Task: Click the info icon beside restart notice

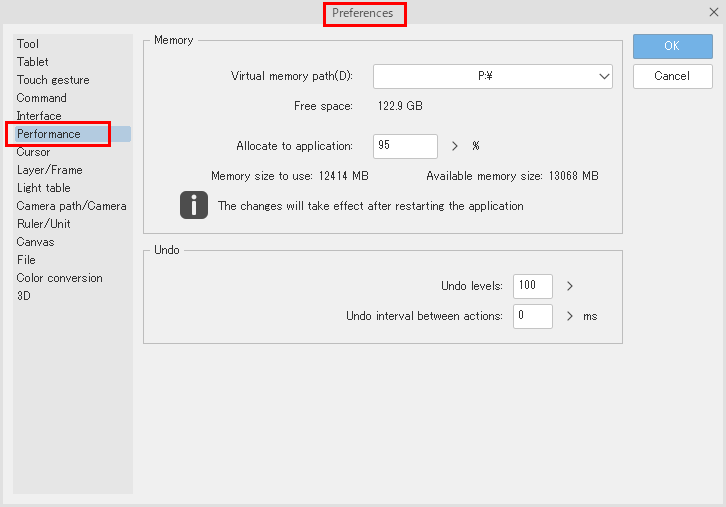Action: (193, 205)
